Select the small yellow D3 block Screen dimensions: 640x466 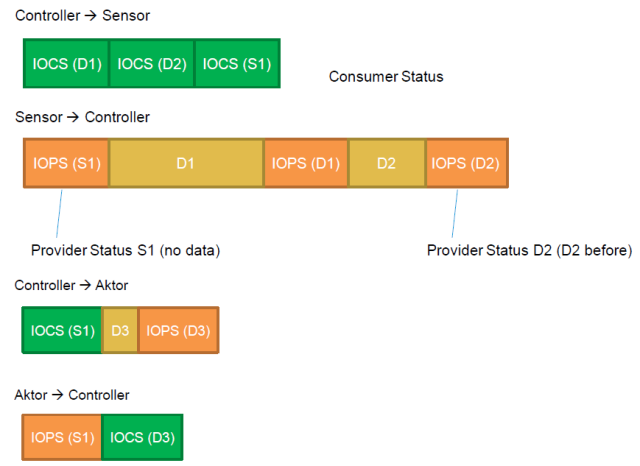tap(120, 330)
